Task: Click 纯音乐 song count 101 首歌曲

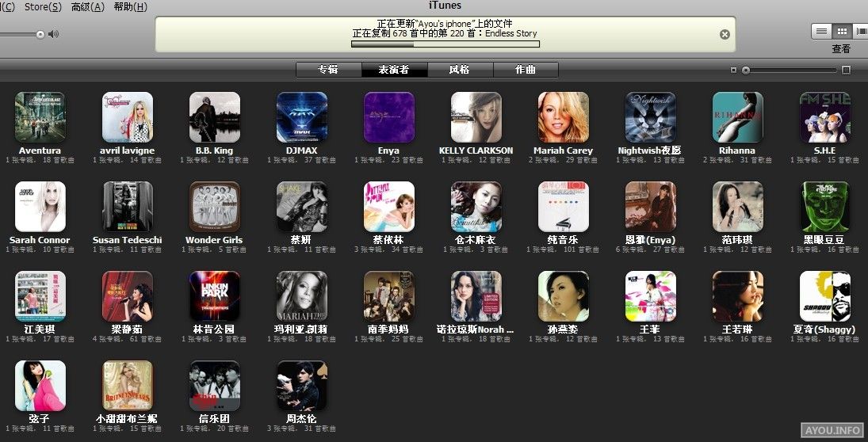Action: coord(581,250)
